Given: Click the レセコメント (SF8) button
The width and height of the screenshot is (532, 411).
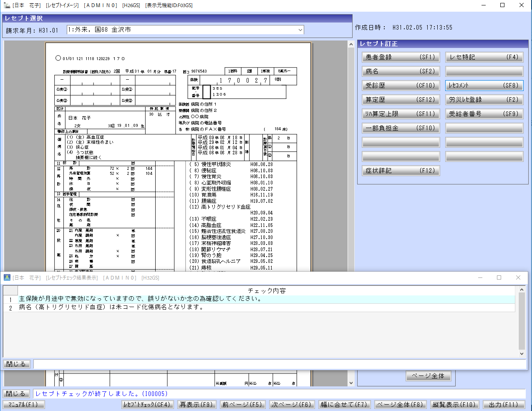Looking at the screenshot, I should tap(484, 86).
